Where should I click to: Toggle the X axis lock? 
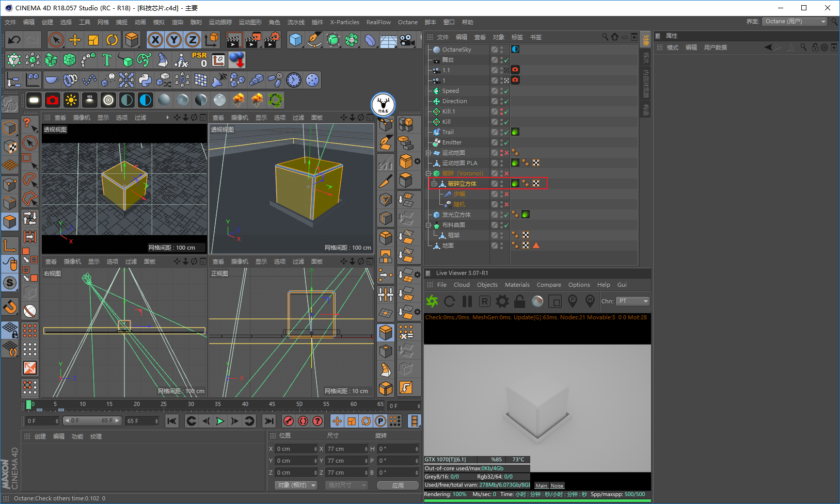[155, 40]
